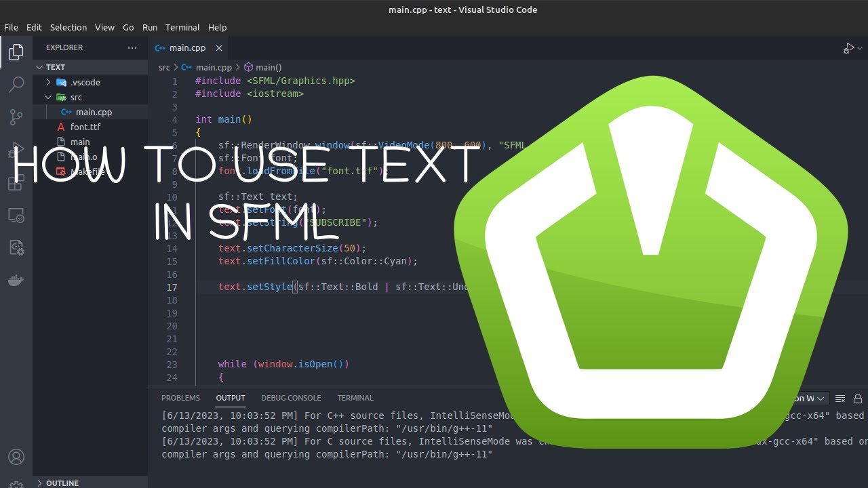Image resolution: width=868 pixels, height=488 pixels.
Task: Open the File menu
Action: [x=11, y=27]
